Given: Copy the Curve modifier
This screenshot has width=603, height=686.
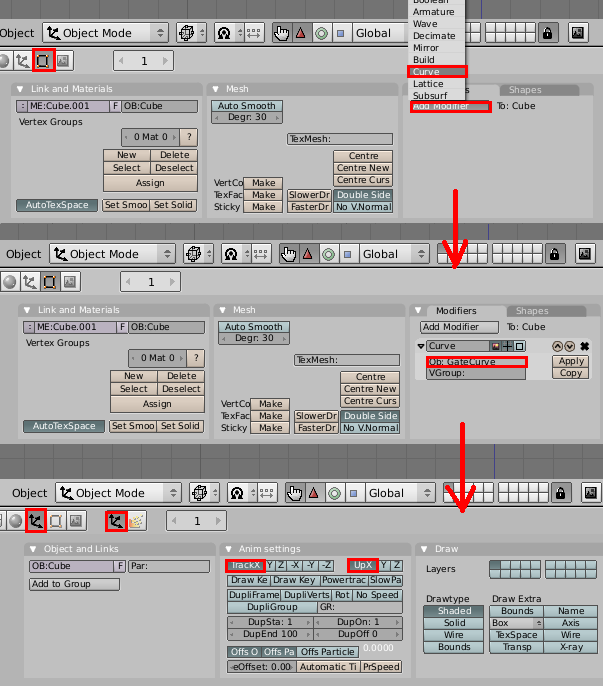Looking at the screenshot, I should click(x=571, y=373).
